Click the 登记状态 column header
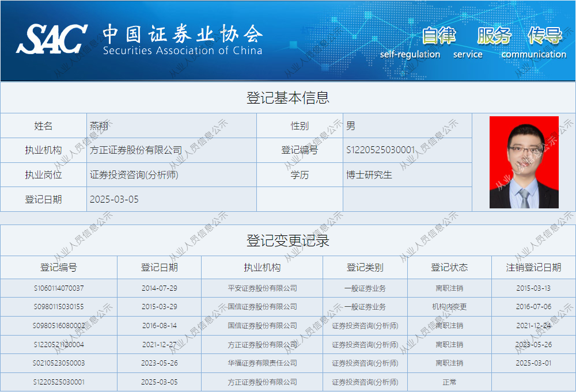 pyautogui.click(x=449, y=268)
